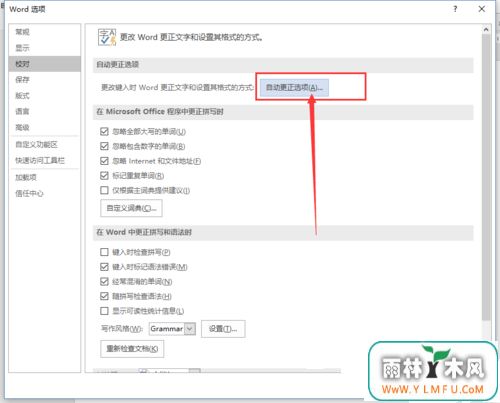Select 高级 category in sidebar

(23, 127)
